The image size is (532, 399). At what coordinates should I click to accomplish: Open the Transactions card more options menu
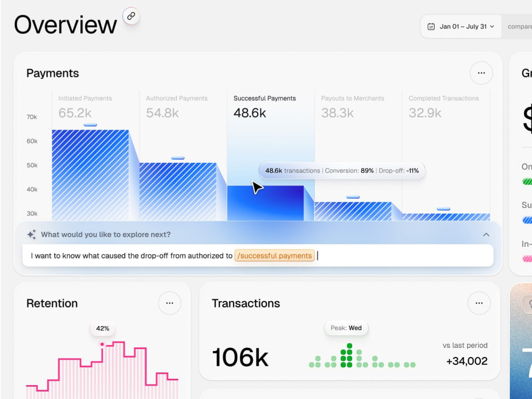click(x=479, y=303)
